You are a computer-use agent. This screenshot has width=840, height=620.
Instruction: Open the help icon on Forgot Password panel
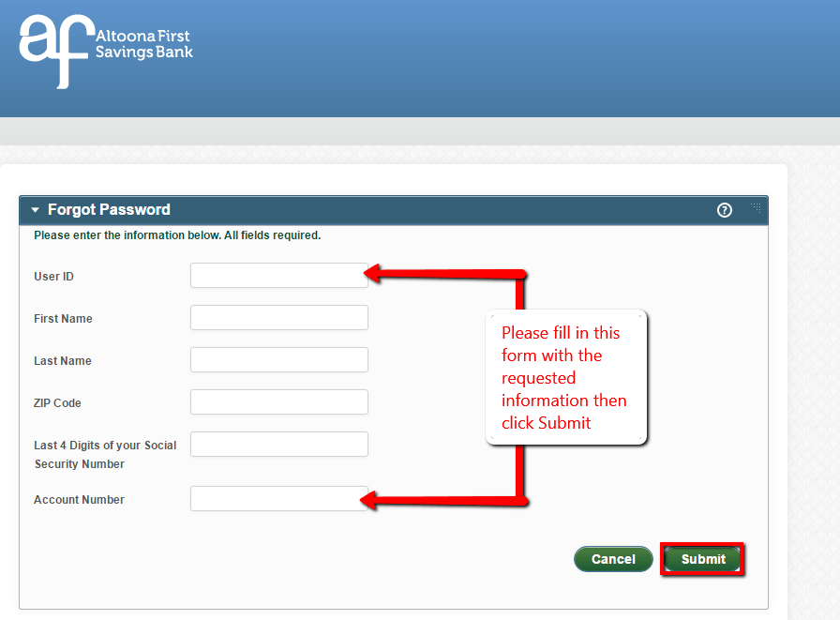[724, 210]
